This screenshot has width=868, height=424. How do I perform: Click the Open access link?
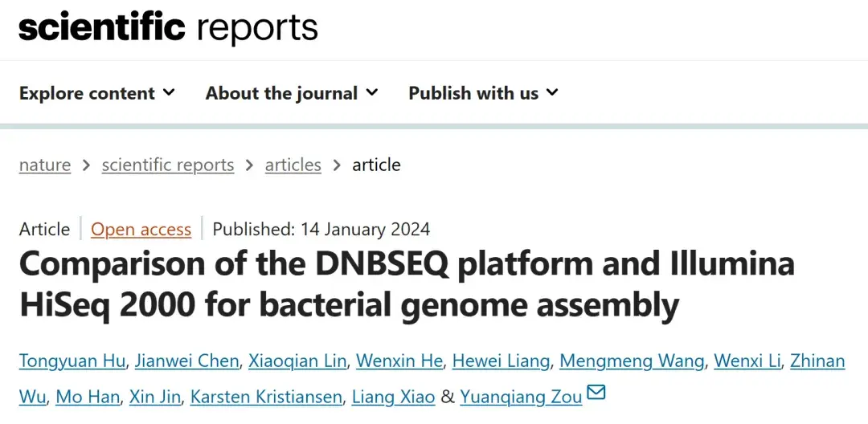click(141, 230)
